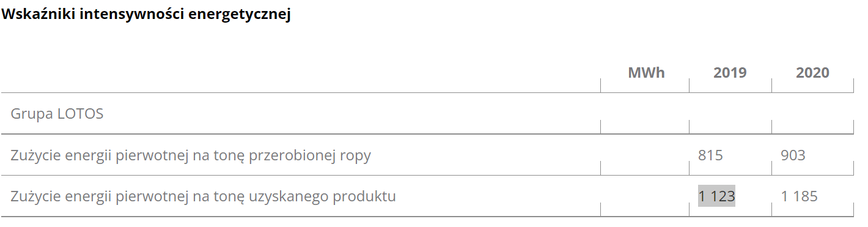This screenshot has width=868, height=227.
Task: Click the word Zużycie in the ropy row
Action: coord(34,155)
